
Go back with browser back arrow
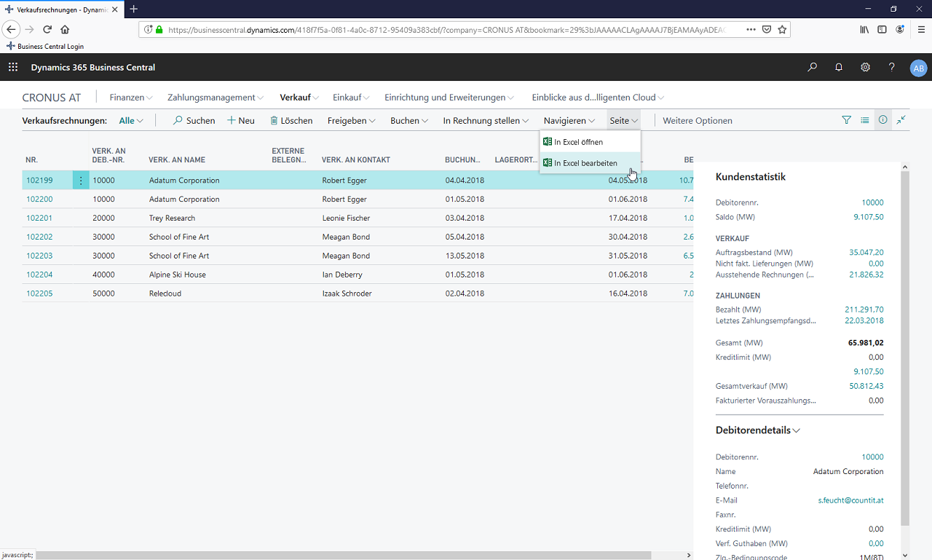(x=11, y=30)
